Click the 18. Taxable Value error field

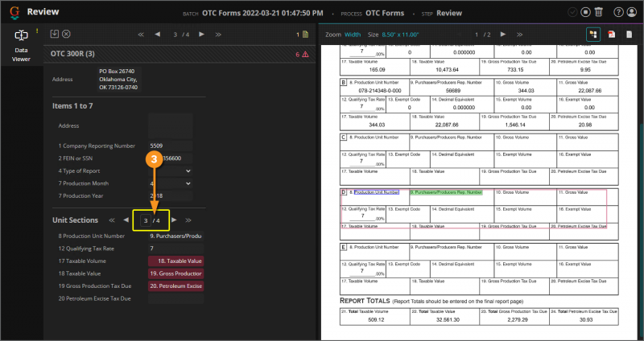(x=175, y=261)
